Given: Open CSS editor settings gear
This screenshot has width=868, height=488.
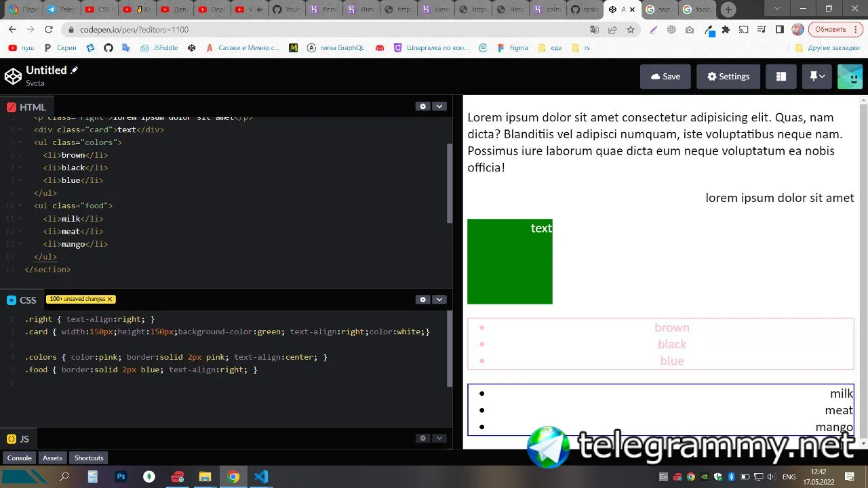Looking at the screenshot, I should coord(423,300).
